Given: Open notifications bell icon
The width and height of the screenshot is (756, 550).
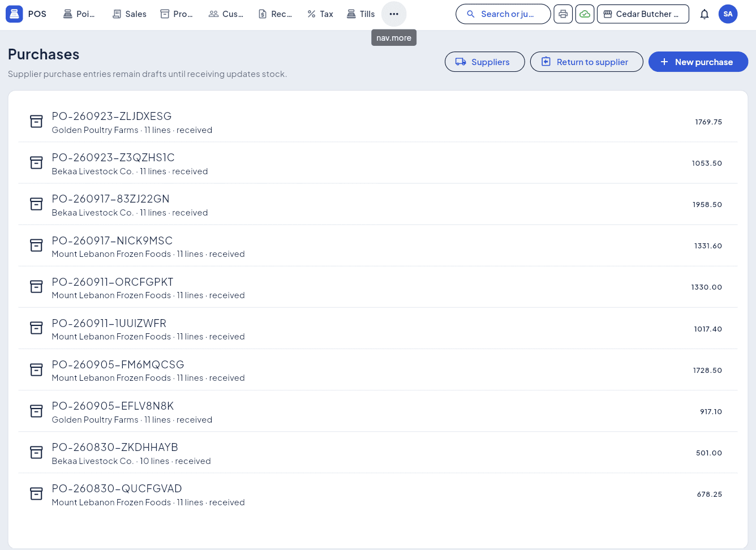Looking at the screenshot, I should [705, 14].
